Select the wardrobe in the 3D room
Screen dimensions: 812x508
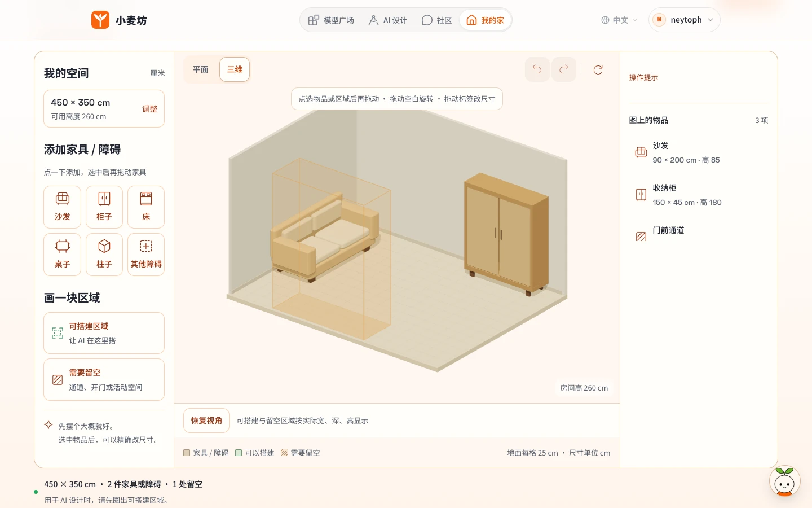[506, 234]
